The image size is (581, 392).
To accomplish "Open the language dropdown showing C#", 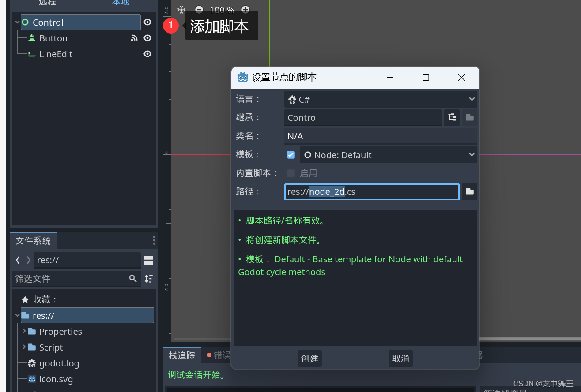I will [x=381, y=99].
